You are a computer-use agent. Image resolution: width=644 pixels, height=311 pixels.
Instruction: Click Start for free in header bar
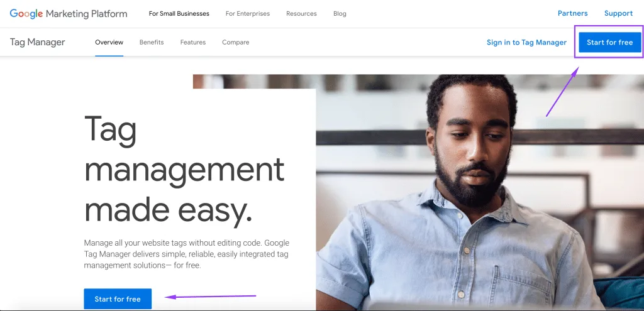click(x=610, y=42)
